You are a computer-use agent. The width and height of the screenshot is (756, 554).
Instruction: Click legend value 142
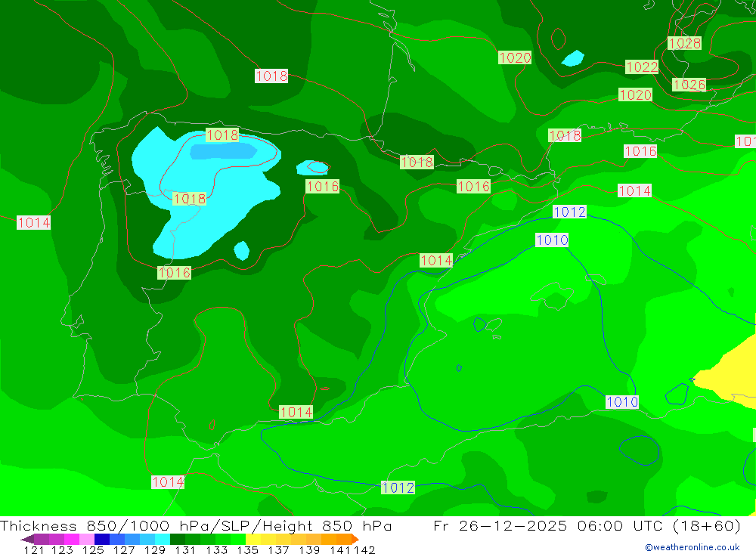[364, 549]
